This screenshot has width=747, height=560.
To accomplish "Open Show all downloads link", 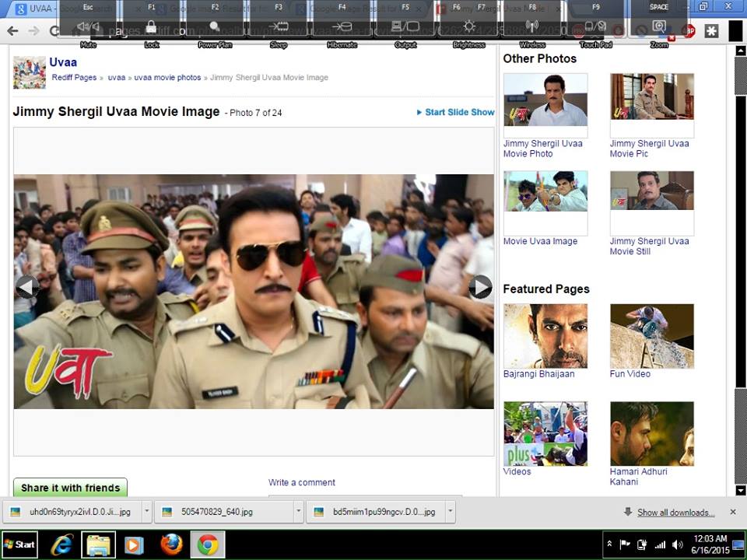I will pyautogui.click(x=675, y=513).
